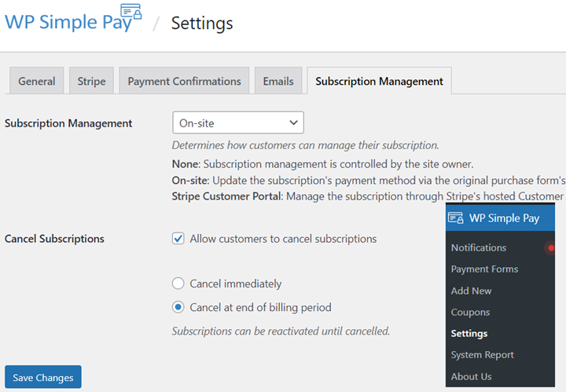Open About Us in the sidebar menu
Viewport: 566px width, 392px height.
pyautogui.click(x=471, y=376)
